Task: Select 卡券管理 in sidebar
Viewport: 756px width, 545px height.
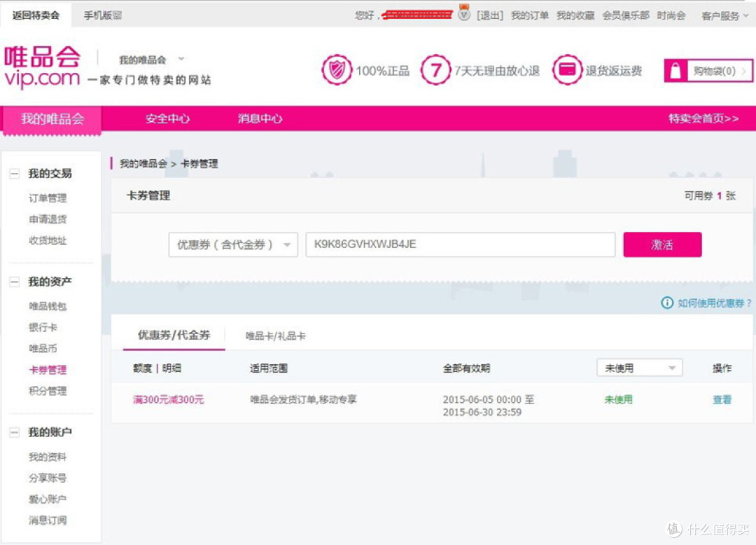Action: (48, 369)
